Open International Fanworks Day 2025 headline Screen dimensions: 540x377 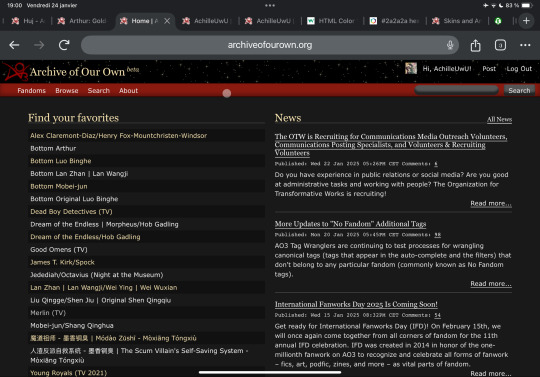point(356,304)
